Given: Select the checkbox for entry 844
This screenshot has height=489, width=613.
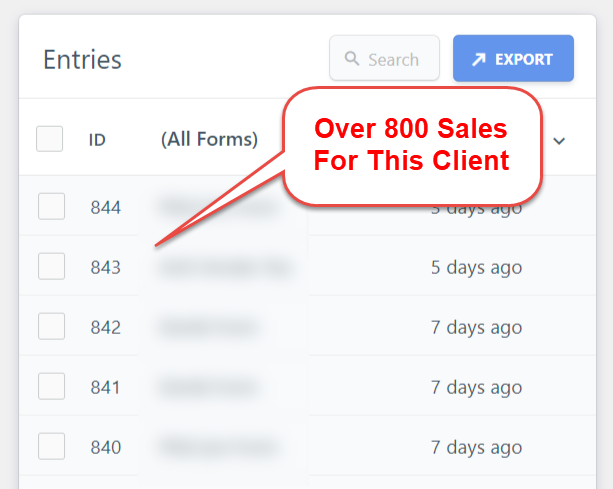Looking at the screenshot, I should point(51,207).
